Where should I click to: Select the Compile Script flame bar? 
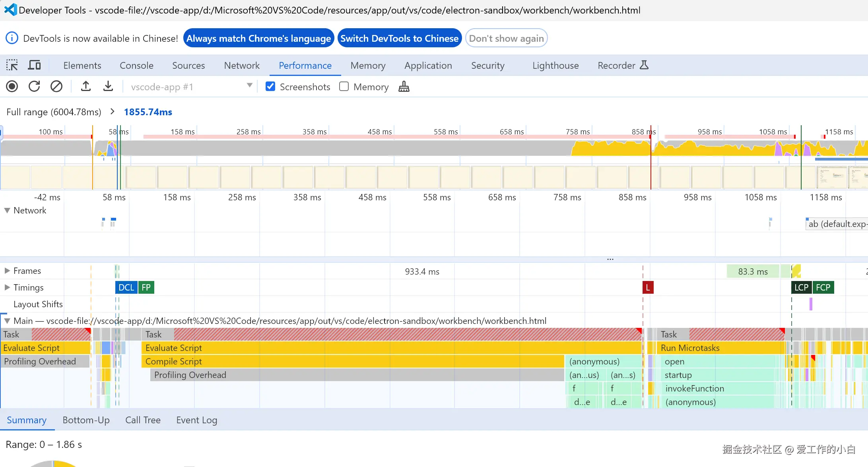click(x=352, y=361)
